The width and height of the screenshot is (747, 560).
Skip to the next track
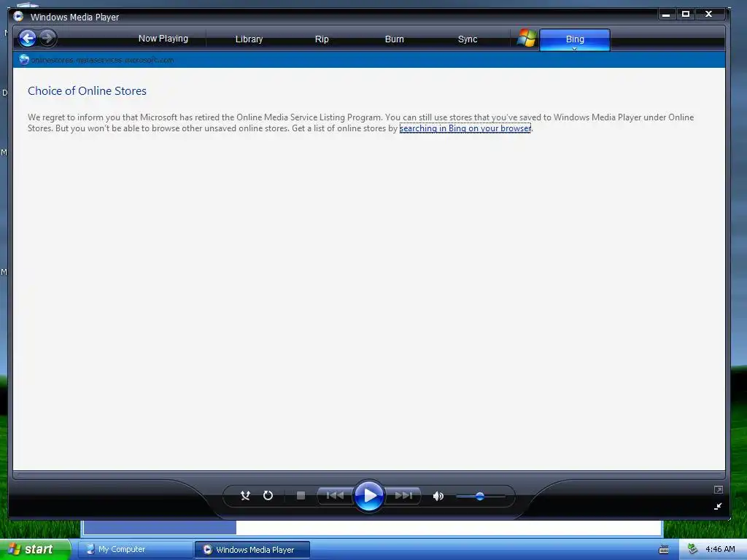click(403, 496)
